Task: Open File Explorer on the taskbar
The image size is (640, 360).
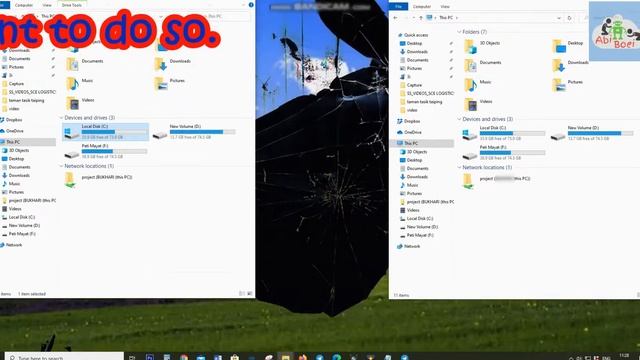Action: tap(285, 357)
